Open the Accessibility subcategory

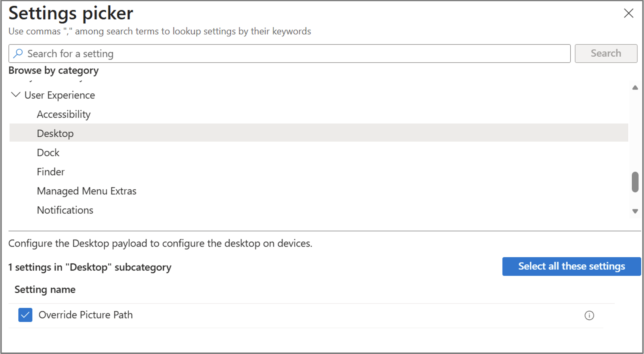63,114
